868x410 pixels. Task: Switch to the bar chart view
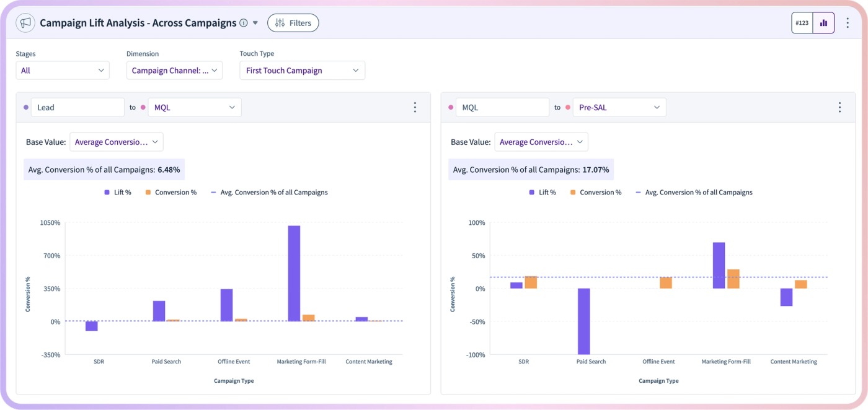coord(823,23)
